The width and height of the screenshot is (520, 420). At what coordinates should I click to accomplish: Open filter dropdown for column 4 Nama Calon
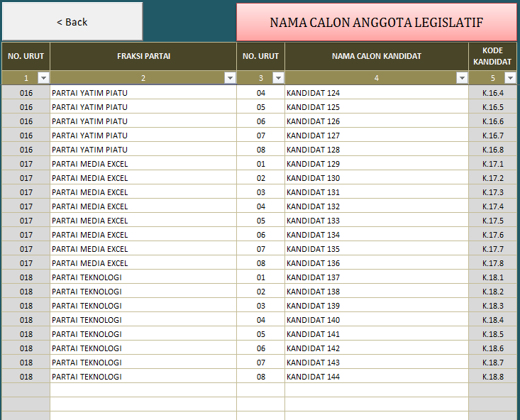[x=462, y=78]
